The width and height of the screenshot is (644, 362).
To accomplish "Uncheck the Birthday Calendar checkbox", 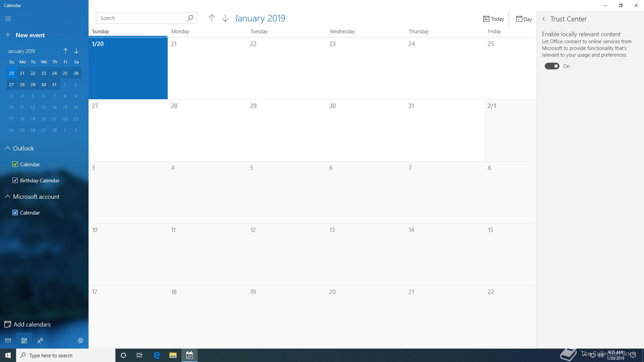I will click(x=15, y=180).
